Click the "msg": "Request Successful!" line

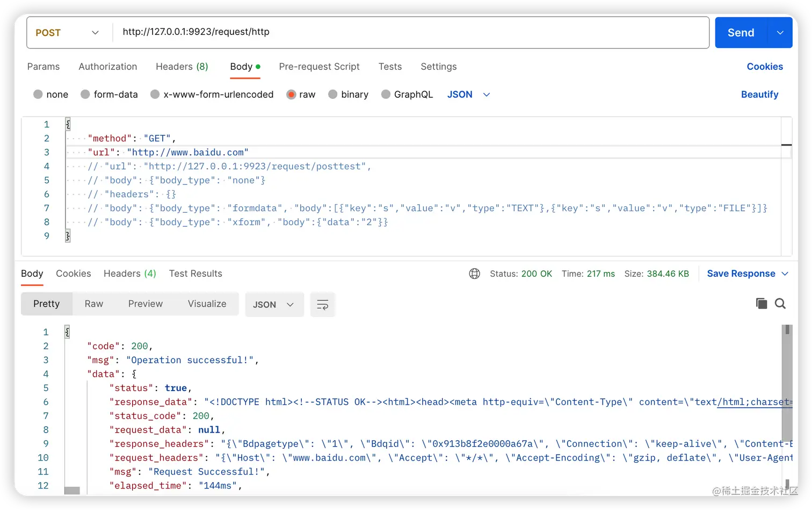pos(190,472)
